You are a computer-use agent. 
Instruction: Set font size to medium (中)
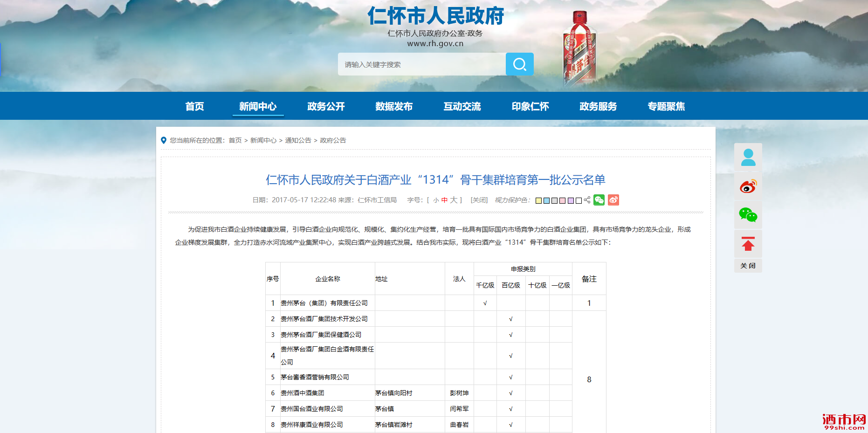tap(444, 200)
